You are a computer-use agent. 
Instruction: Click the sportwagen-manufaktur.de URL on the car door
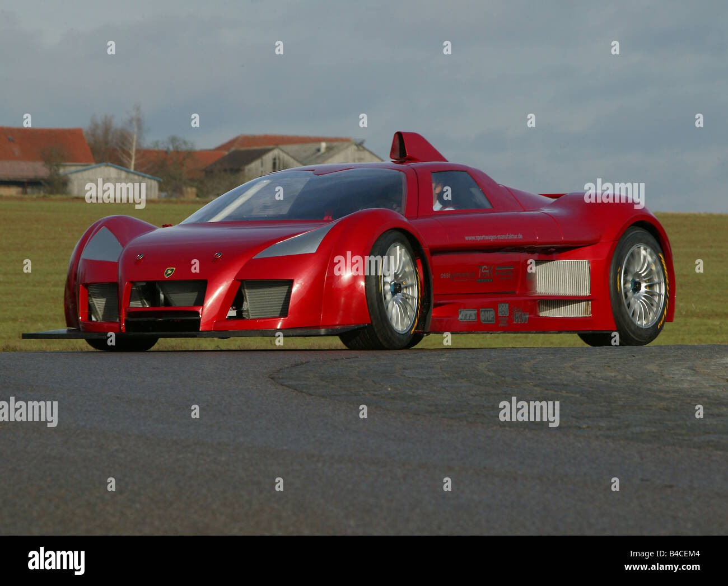pyautogui.click(x=493, y=237)
